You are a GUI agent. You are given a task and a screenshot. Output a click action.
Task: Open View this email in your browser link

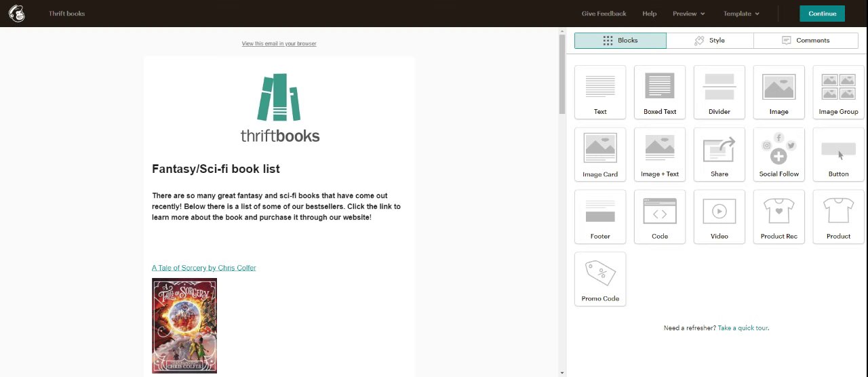click(x=279, y=43)
